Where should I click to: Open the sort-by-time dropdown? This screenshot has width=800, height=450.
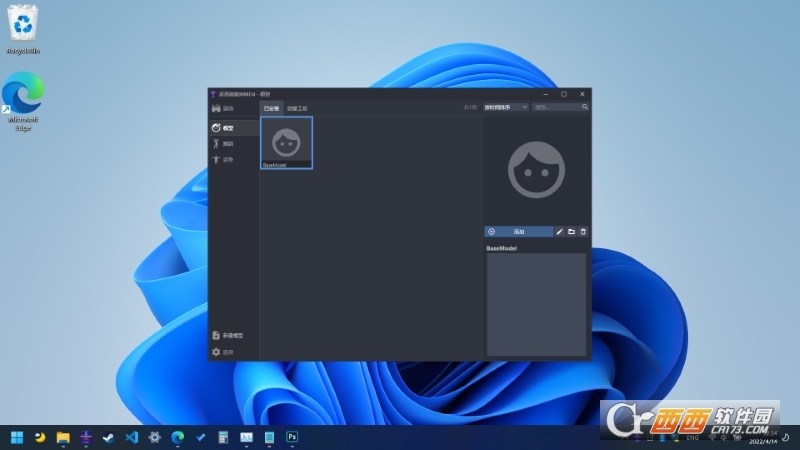pos(505,107)
